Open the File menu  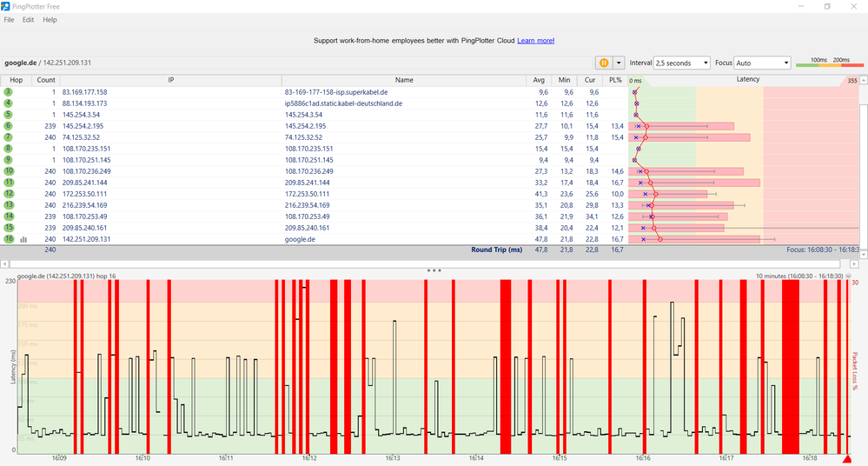pyautogui.click(x=9, y=19)
